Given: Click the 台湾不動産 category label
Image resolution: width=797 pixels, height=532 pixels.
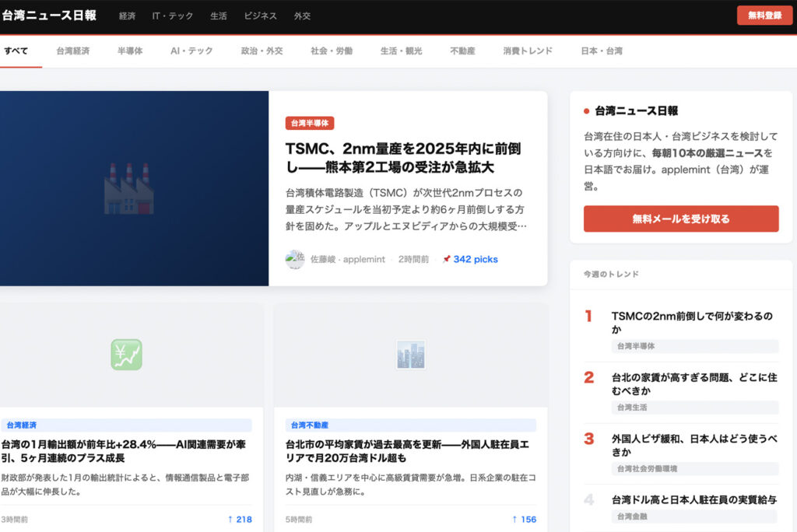Looking at the screenshot, I should pyautogui.click(x=310, y=425).
